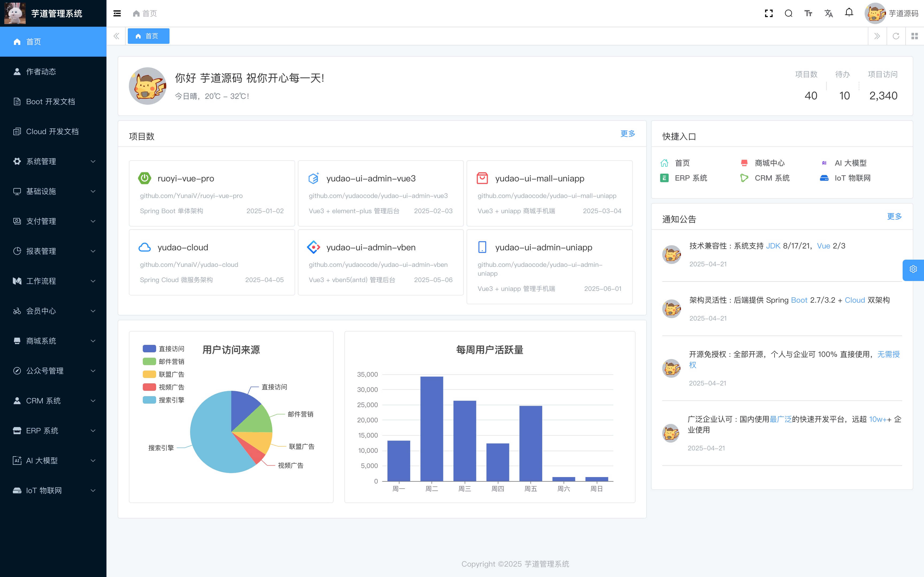This screenshot has height=577, width=924.
Task: Enter fullscreen mode via the header icon
Action: tap(769, 13)
